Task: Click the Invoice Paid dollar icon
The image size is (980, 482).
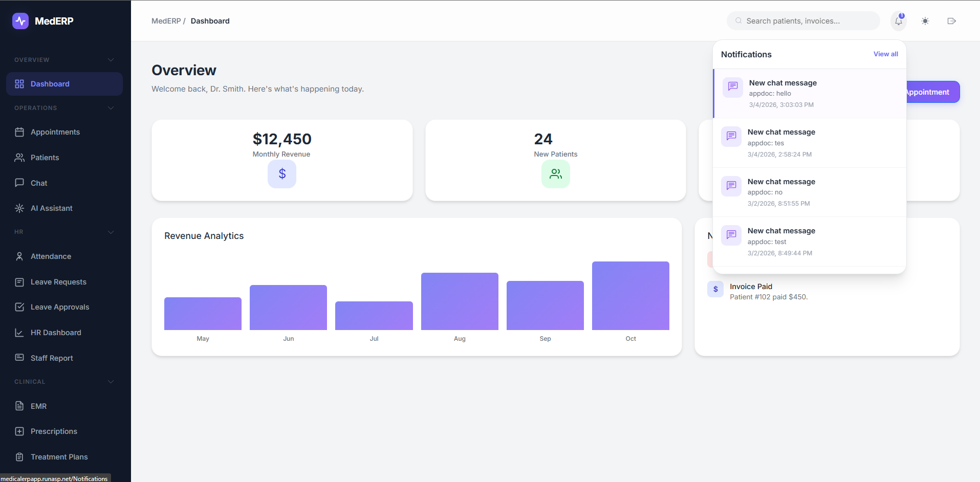Action: 715,289
